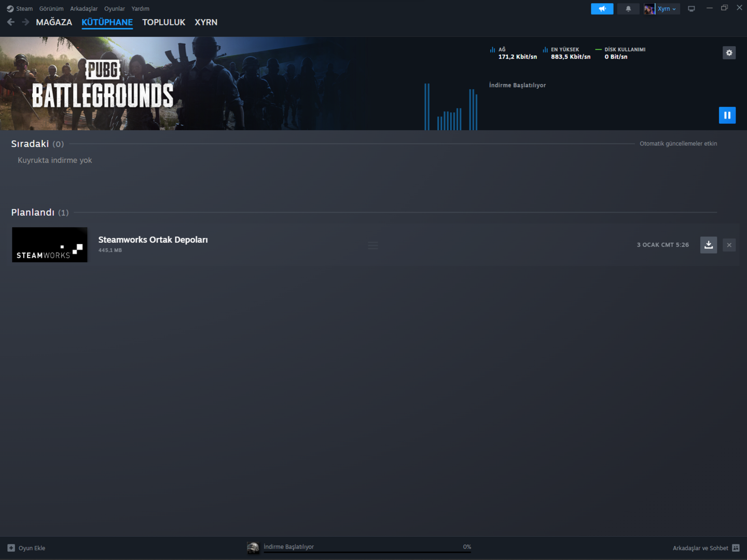Viewport: 747px width, 560px height.
Task: Close the Steam window
Action: (739, 8)
